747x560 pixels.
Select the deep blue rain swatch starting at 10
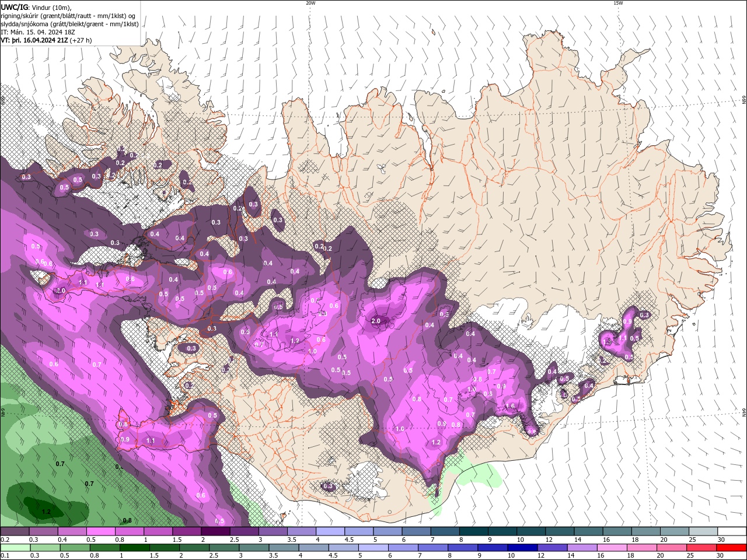522,548
